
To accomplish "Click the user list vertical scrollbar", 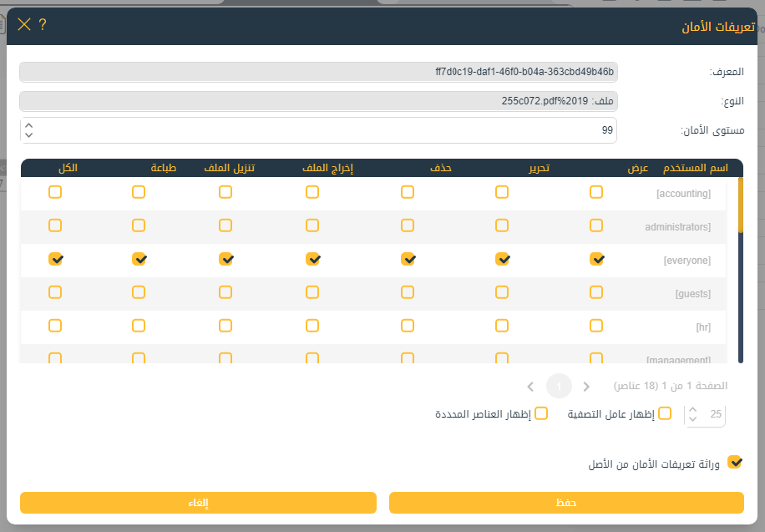I will [740, 267].
